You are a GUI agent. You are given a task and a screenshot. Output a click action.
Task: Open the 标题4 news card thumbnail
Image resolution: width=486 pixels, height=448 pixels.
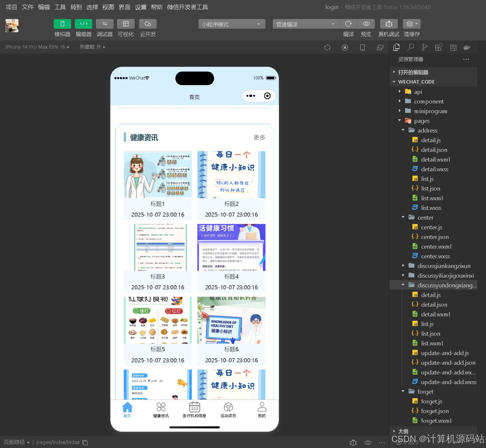(231, 247)
